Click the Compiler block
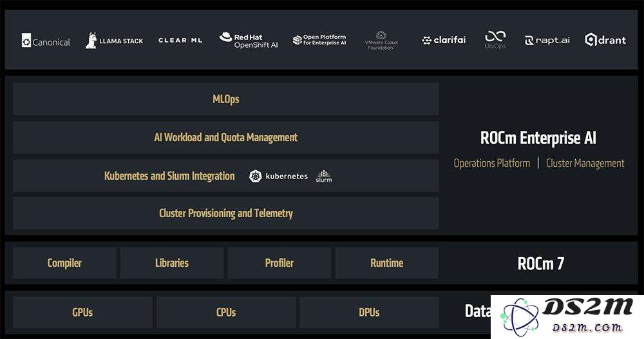The height and width of the screenshot is (339, 644). 64,263
